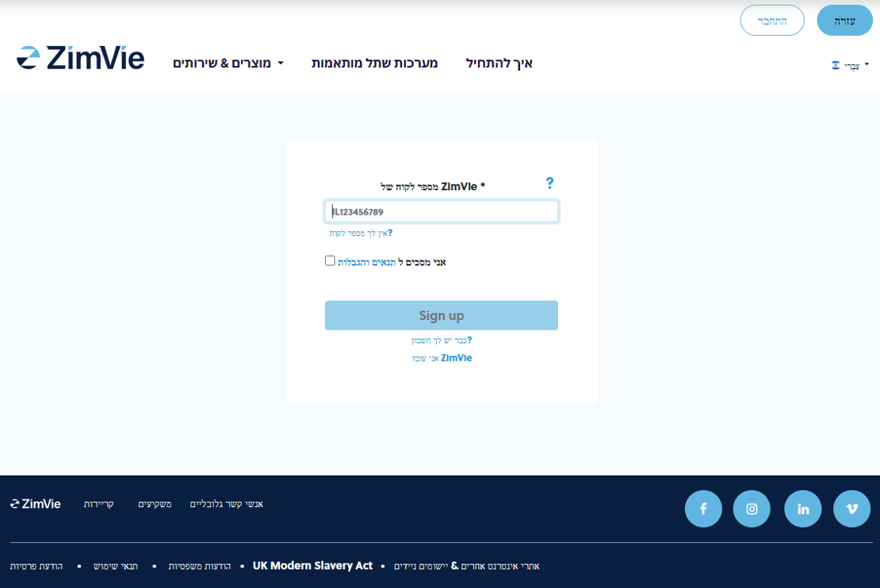Expand the מוצרים & שירותים dropdown menu
This screenshot has height=588, width=880.
[228, 63]
